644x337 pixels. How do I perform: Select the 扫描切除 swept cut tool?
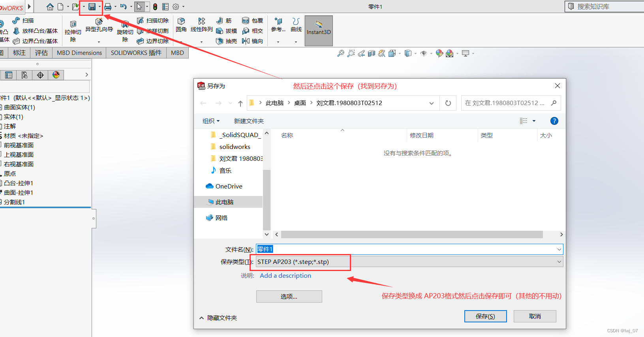pos(153,21)
